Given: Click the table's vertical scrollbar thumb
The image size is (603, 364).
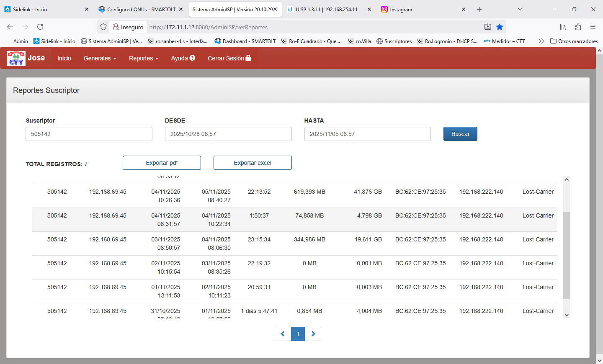Looking at the screenshot, I should 567,255.
